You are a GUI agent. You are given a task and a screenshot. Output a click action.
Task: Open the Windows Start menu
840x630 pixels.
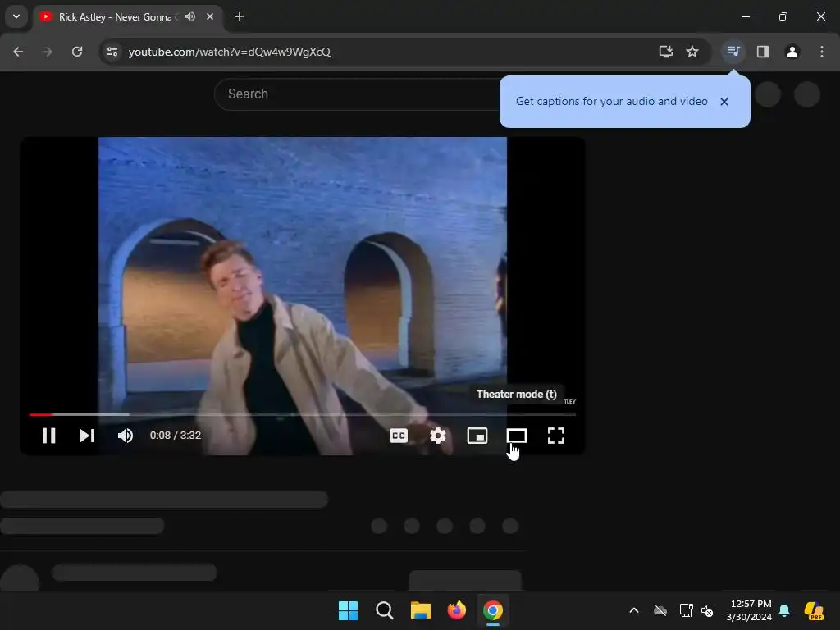click(348, 610)
